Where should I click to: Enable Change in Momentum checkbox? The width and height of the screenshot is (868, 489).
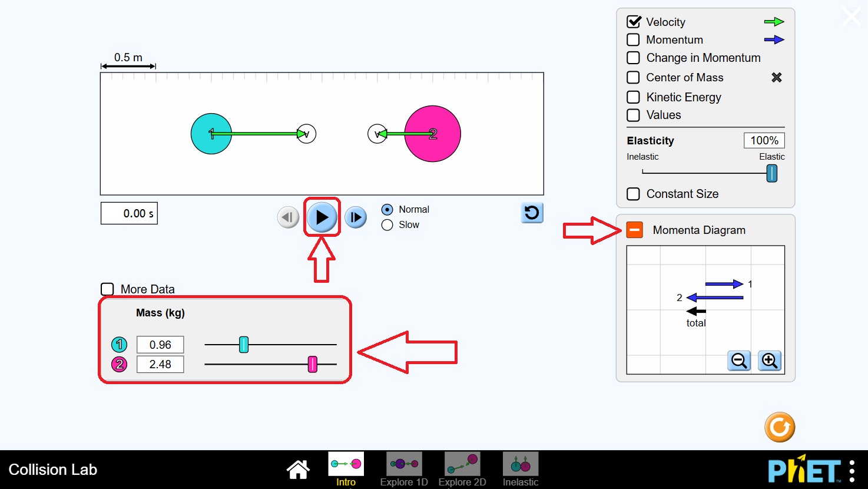point(634,58)
